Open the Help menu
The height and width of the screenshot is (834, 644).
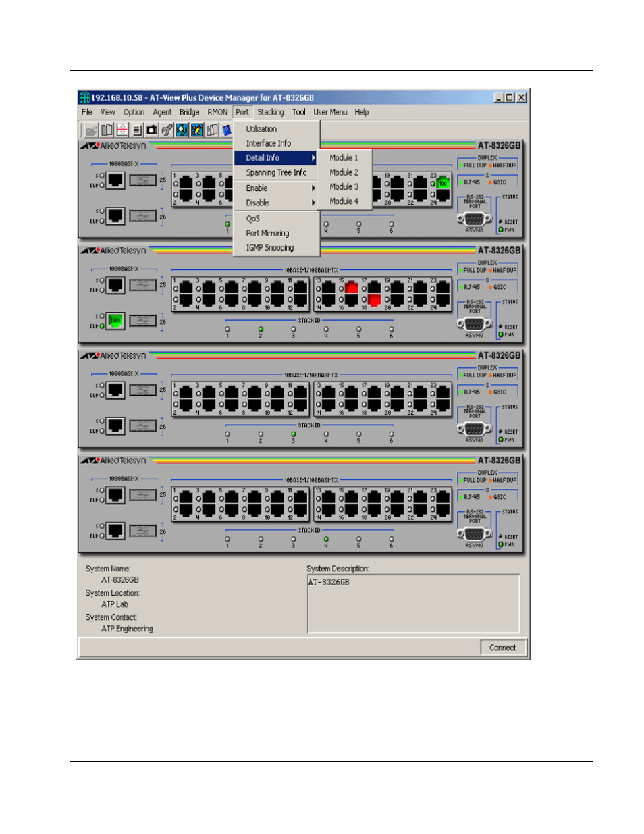click(362, 112)
